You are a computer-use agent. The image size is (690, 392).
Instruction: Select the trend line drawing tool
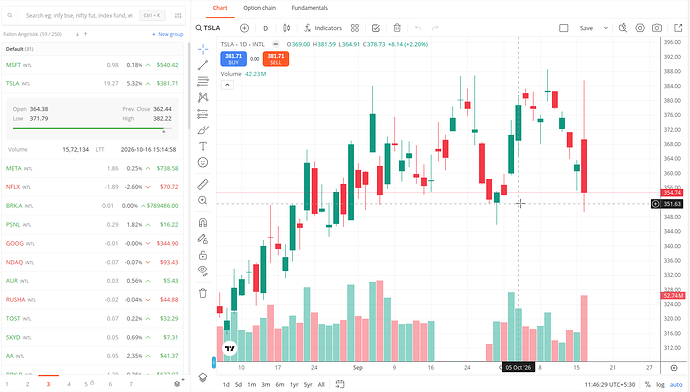point(203,66)
